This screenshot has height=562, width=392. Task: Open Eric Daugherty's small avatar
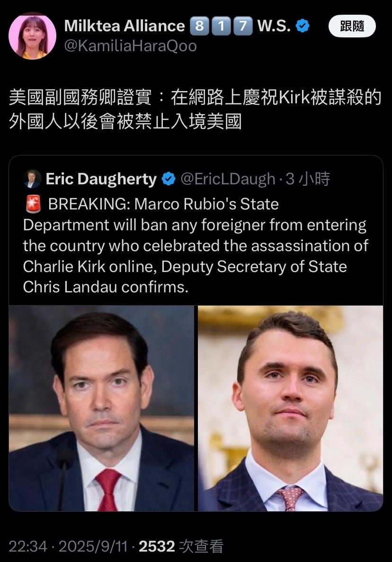pos(32,179)
